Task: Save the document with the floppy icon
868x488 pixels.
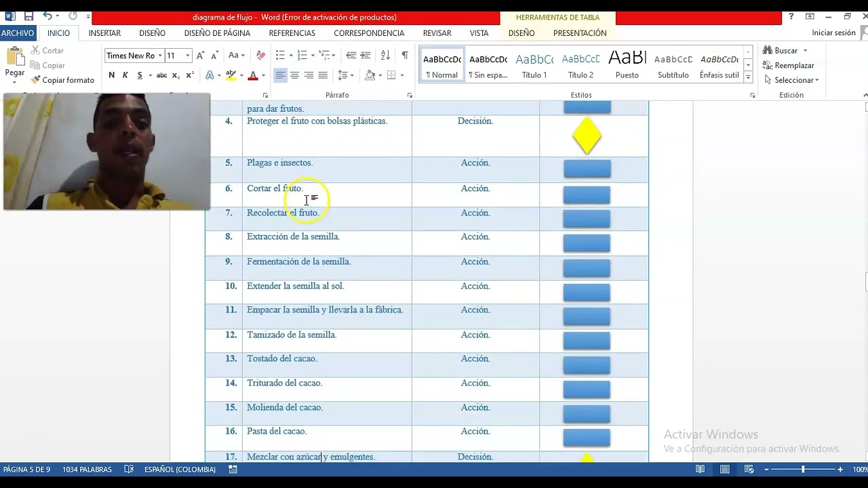Action: pos(28,16)
